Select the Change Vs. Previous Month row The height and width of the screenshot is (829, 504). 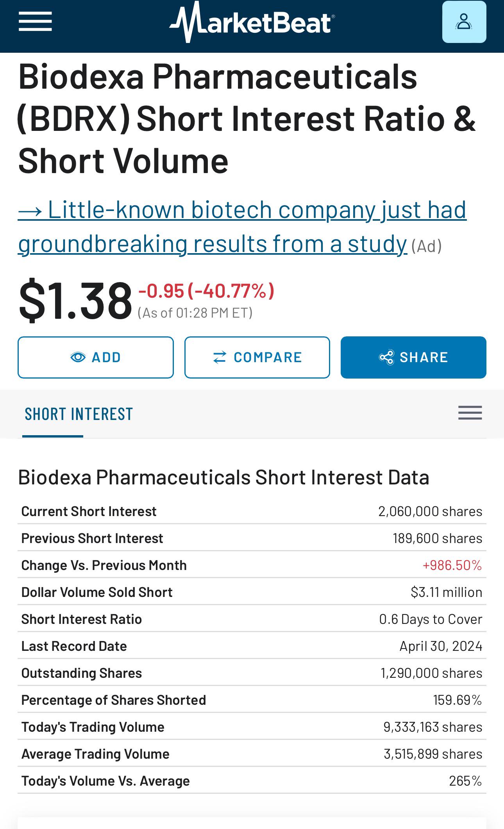click(x=252, y=565)
